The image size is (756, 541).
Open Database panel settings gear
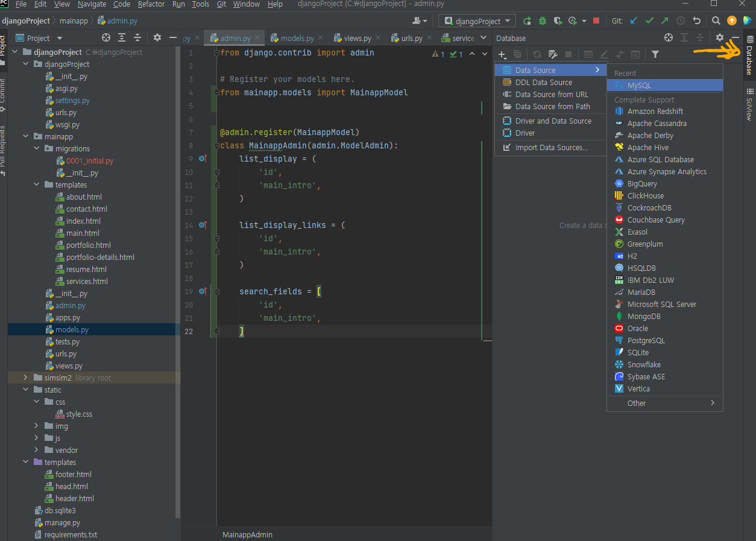(x=719, y=37)
